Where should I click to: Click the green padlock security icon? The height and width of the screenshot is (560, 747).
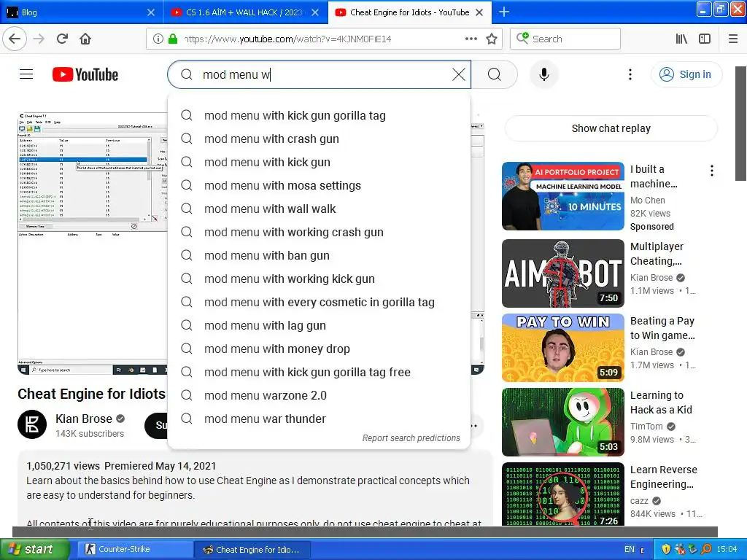click(173, 39)
